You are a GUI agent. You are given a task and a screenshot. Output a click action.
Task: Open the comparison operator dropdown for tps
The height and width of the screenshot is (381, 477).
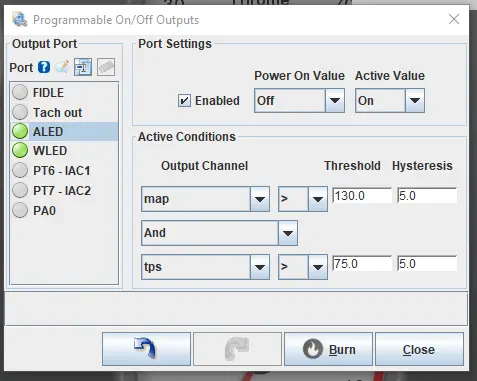pos(303,267)
